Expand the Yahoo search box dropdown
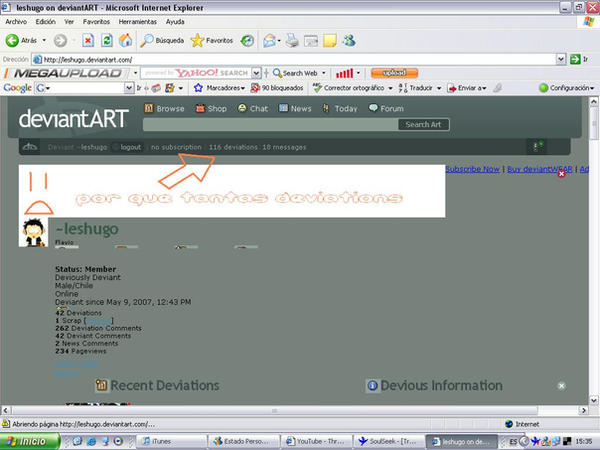Viewport: 600px width, 450px height. click(x=256, y=73)
